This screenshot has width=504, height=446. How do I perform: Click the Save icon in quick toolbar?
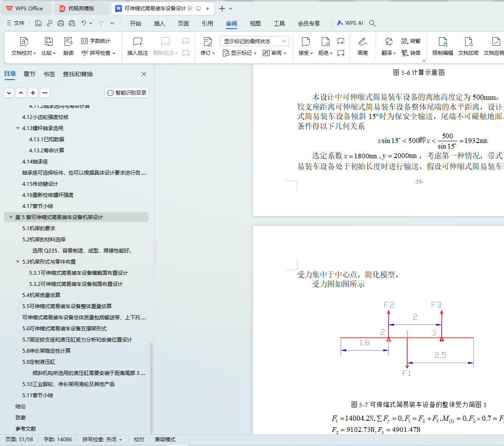click(x=38, y=23)
